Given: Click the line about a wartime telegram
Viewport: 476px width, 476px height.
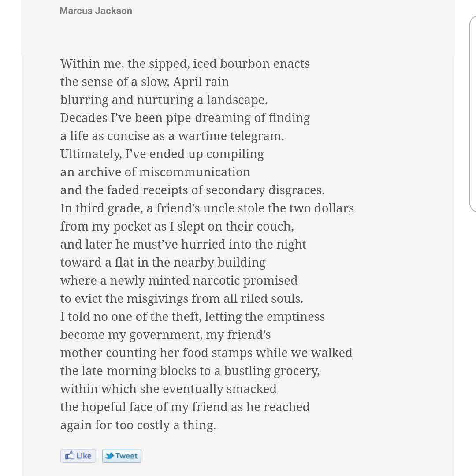Looking at the screenshot, I should (172, 136).
